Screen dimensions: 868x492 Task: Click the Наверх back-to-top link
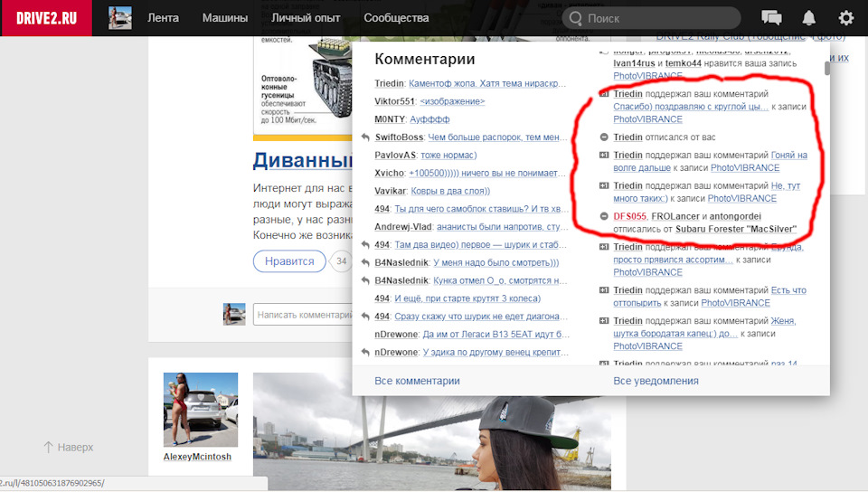coord(75,447)
